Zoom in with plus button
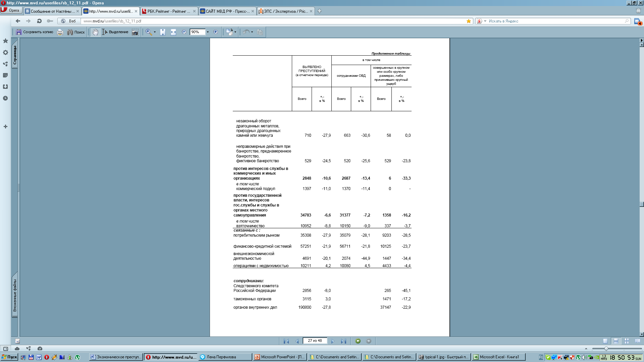 [216, 32]
